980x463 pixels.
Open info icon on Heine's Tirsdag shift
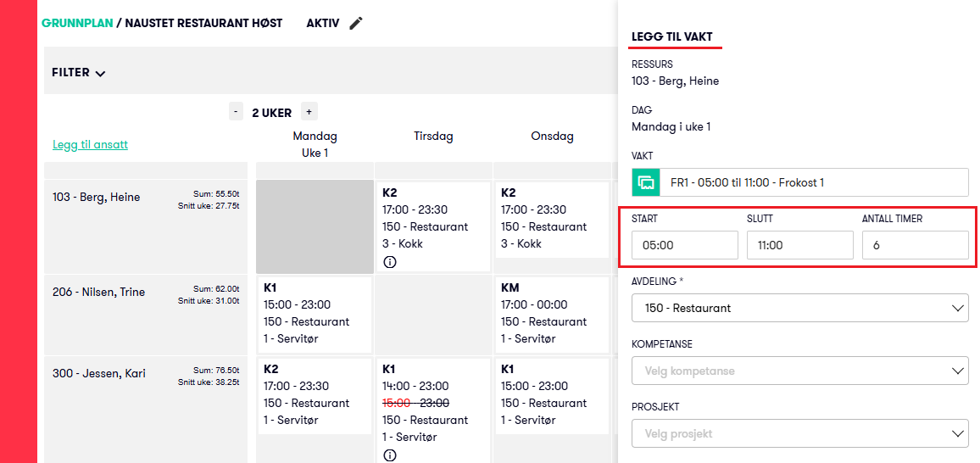click(390, 262)
